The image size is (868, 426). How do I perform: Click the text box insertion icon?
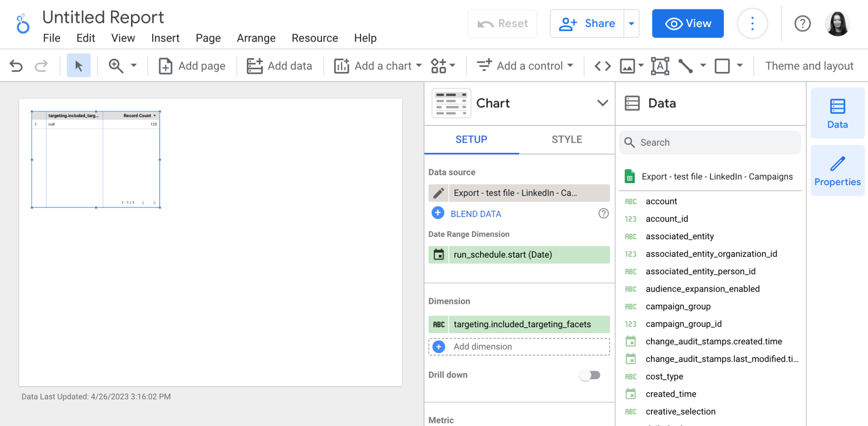659,66
